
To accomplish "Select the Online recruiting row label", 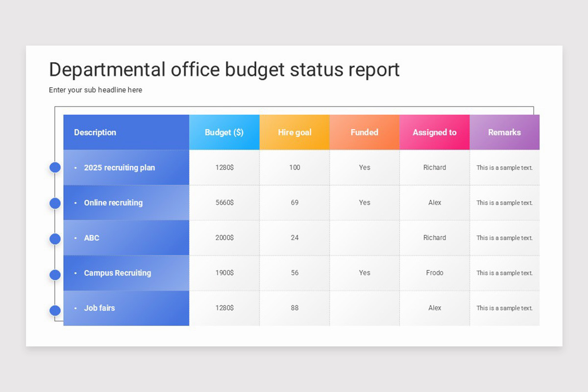I will click(x=113, y=203).
